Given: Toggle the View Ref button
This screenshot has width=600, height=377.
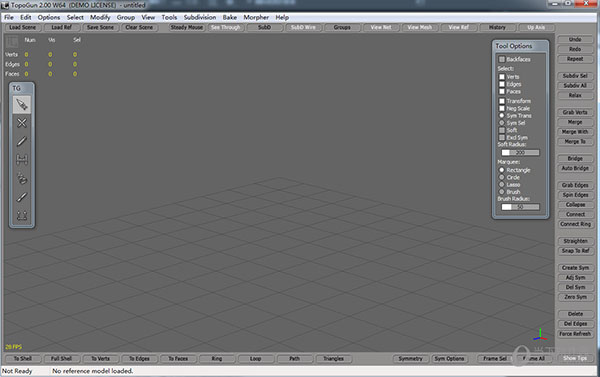Looking at the screenshot, I should [458, 28].
